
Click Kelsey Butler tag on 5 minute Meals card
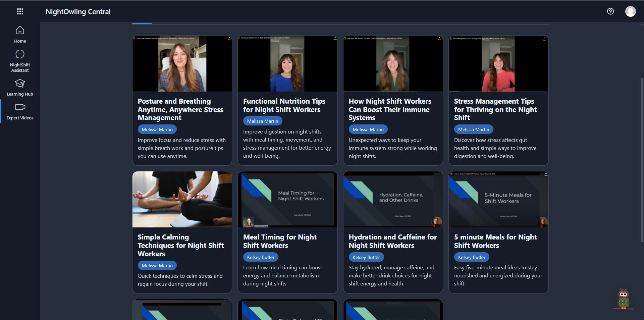pos(472,257)
